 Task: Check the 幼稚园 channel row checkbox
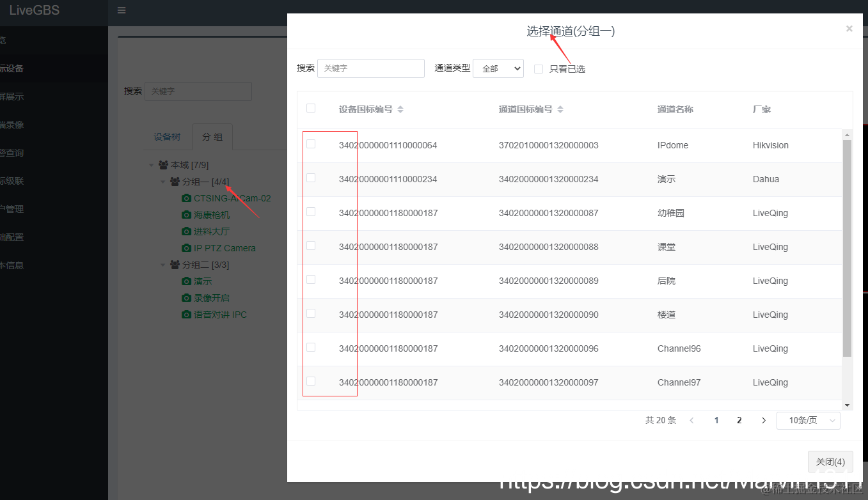tap(311, 212)
